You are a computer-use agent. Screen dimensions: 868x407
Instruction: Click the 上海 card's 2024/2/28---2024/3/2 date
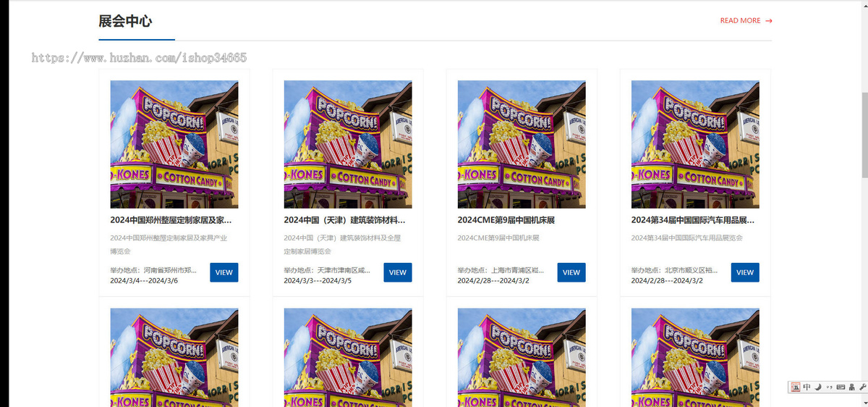(493, 280)
